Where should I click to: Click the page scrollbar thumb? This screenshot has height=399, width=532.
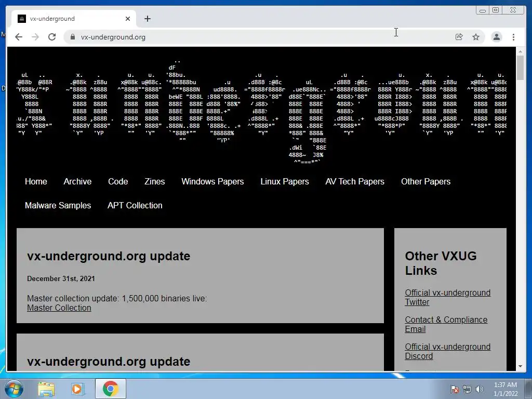[x=520, y=68]
